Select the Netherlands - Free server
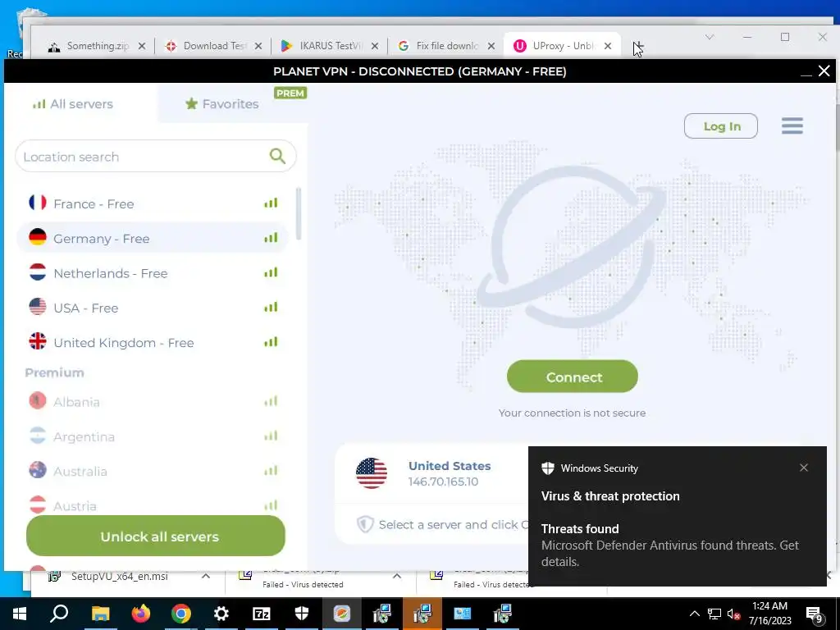840x630 pixels. pyautogui.click(x=153, y=272)
